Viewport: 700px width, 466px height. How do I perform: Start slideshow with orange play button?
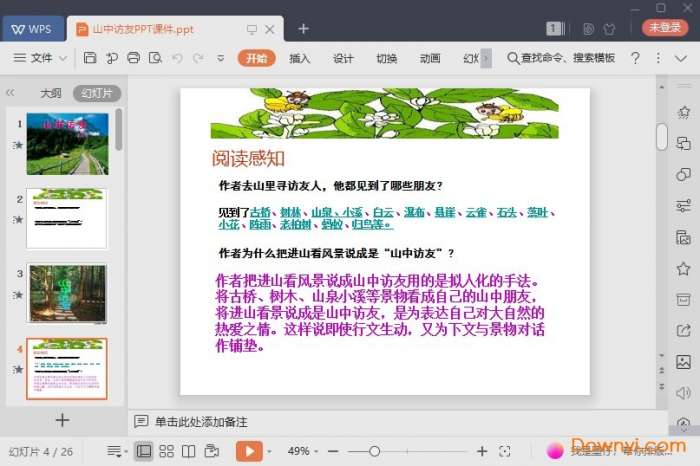point(250,451)
